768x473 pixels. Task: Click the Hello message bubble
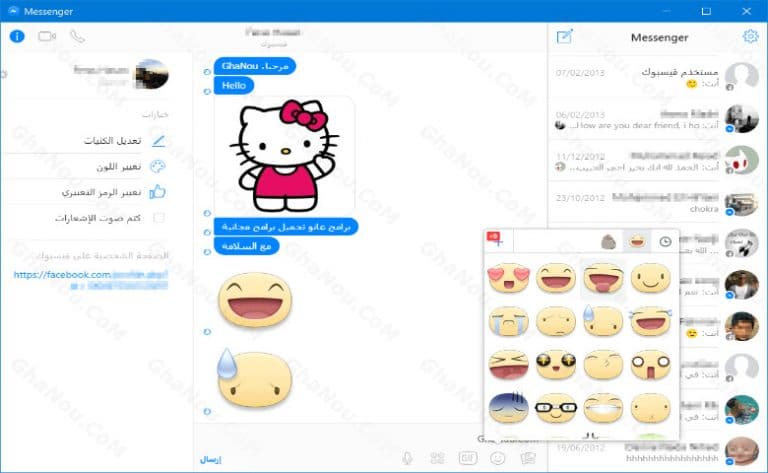pos(234,85)
